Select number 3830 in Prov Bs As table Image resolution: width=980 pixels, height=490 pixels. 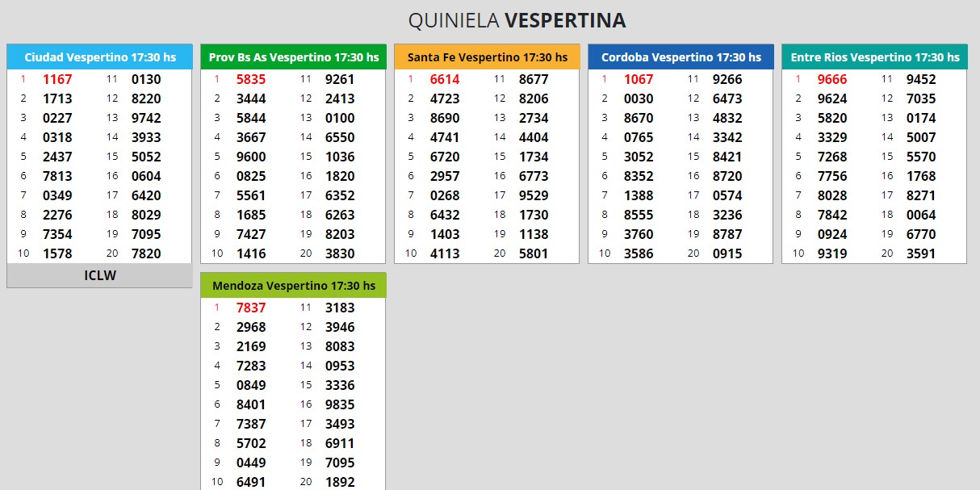tap(340, 253)
